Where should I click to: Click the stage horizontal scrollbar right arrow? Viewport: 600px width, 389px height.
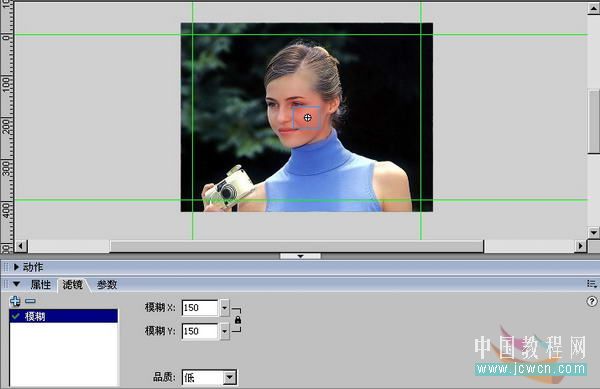pyautogui.click(x=581, y=246)
